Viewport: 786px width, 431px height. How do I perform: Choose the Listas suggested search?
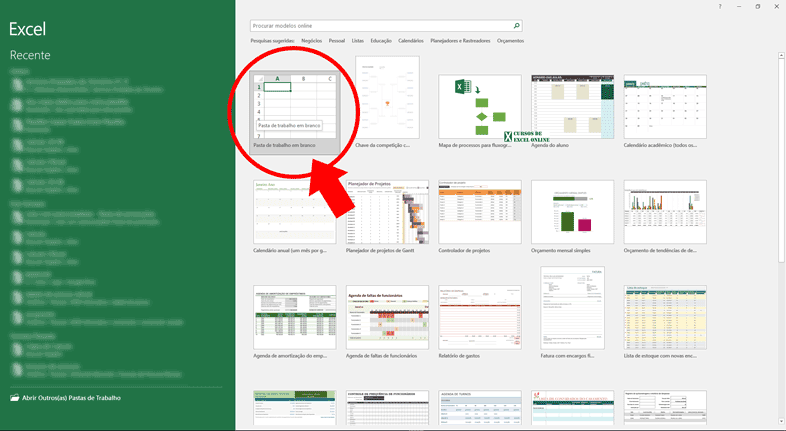tap(357, 41)
